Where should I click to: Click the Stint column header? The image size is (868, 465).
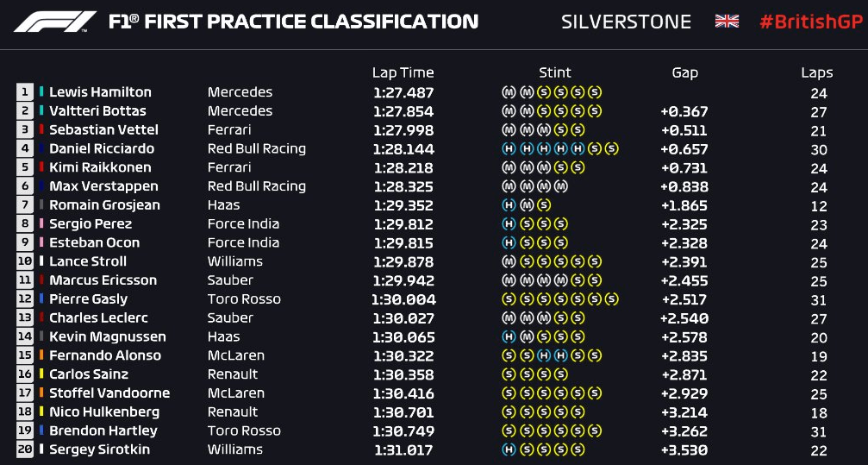[555, 72]
